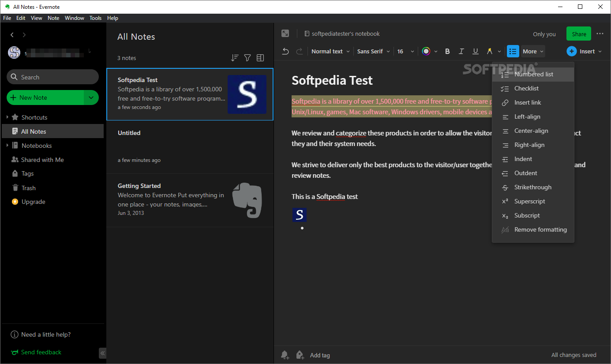Screen dimensions: 611x364
Task: Open the account avatar menu
Action: coord(14,53)
